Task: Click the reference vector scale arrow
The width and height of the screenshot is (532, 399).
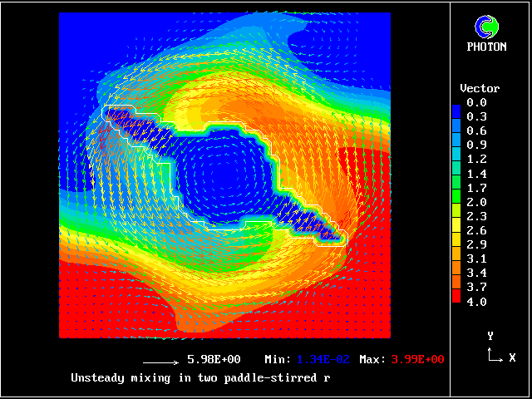Action: [162, 362]
